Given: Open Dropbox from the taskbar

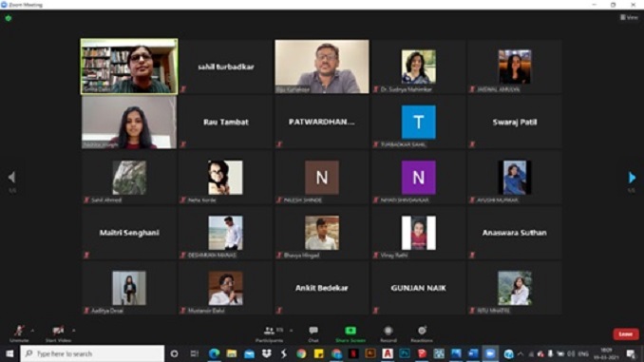Looking at the screenshot, I should pyautogui.click(x=267, y=353).
